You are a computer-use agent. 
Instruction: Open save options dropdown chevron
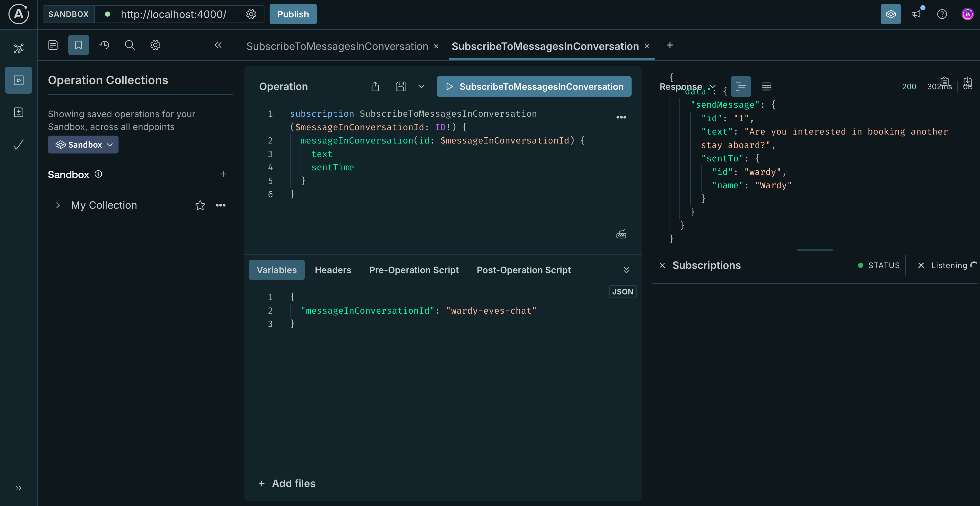tap(421, 87)
